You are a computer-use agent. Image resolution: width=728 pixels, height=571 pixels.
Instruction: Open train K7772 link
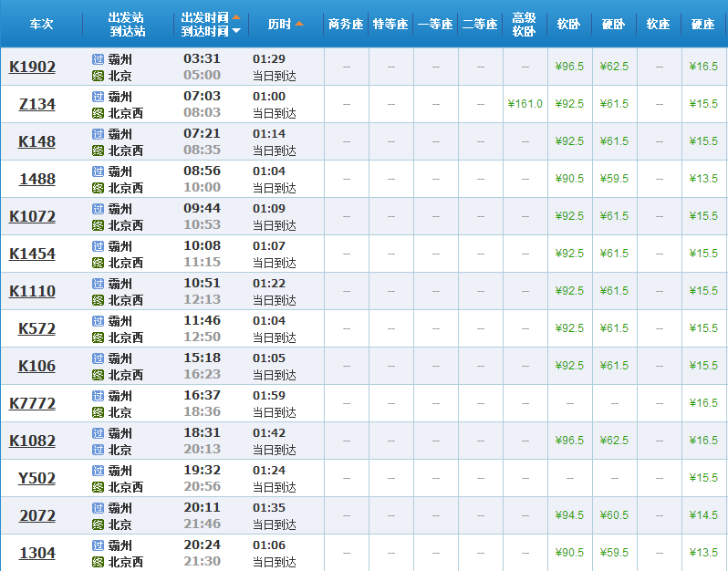tap(32, 403)
